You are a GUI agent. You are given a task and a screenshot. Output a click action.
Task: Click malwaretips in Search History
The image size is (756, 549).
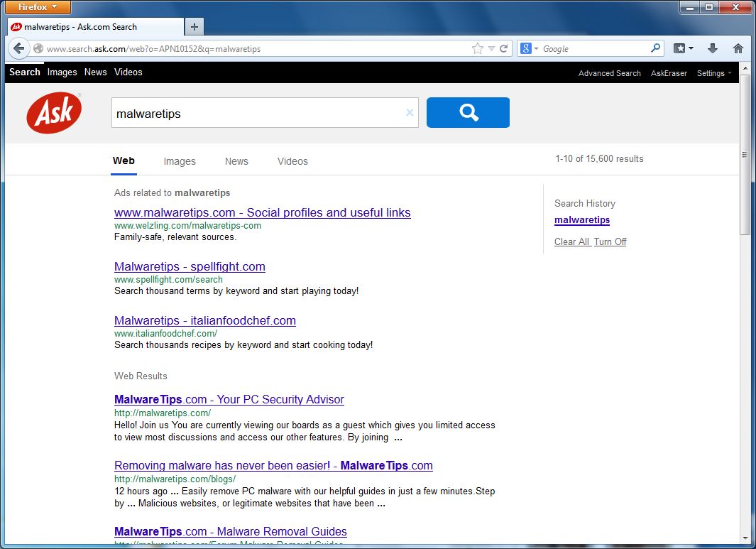pos(582,220)
